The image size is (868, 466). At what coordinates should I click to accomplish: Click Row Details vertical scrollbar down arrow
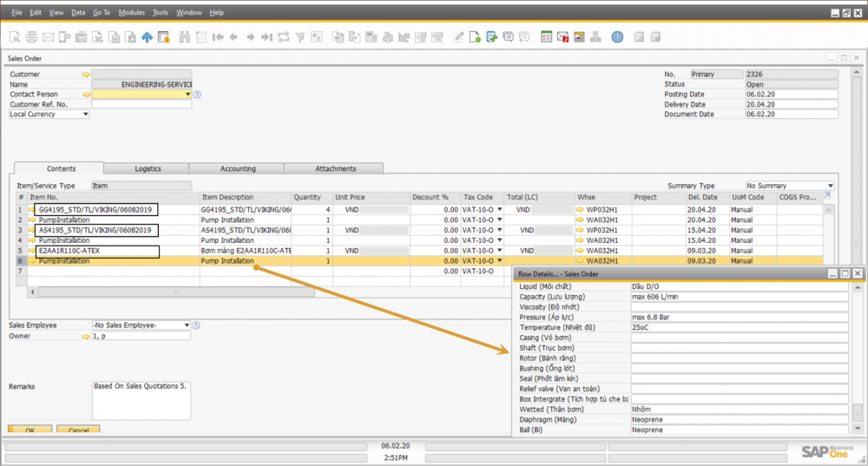point(858,429)
